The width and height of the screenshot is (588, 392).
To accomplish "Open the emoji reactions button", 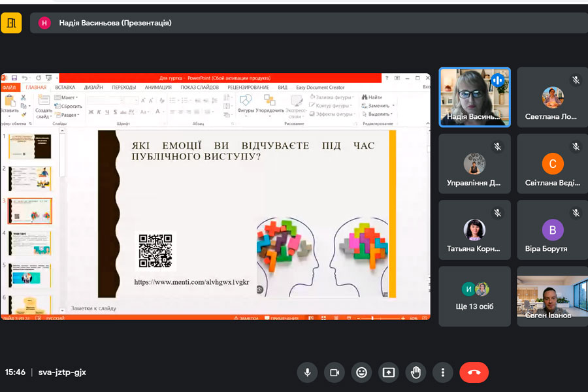I will click(x=361, y=372).
